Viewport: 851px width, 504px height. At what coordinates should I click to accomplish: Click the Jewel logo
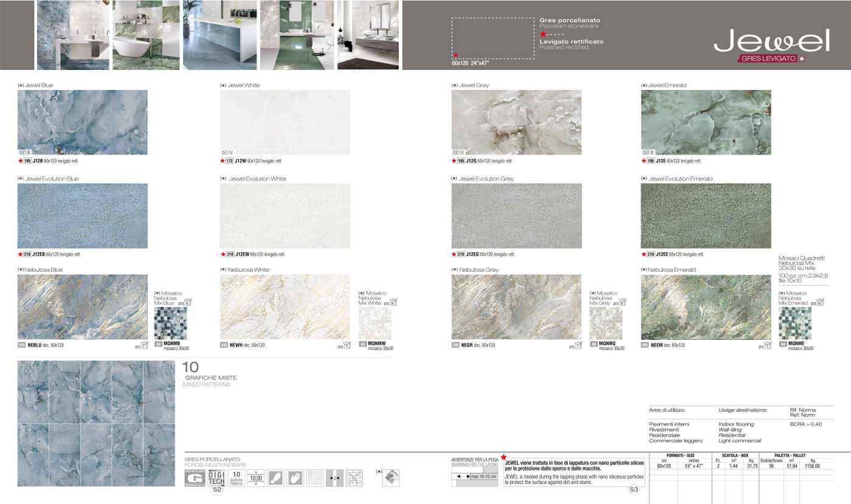(771, 39)
